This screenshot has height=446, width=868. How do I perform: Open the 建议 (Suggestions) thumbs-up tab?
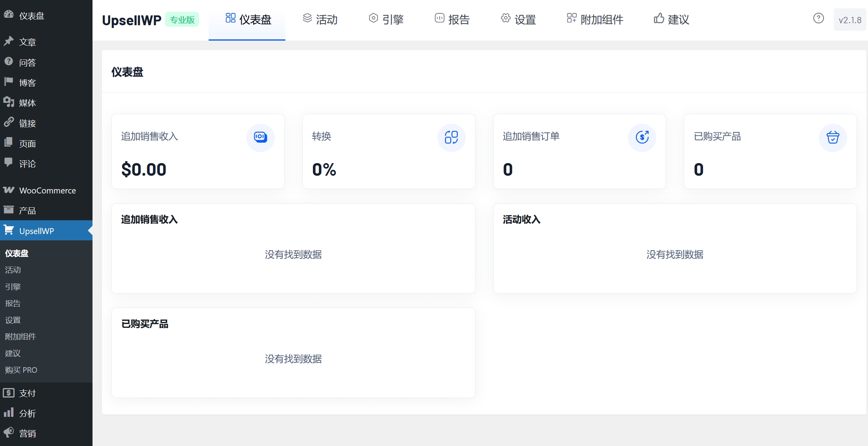pos(672,19)
